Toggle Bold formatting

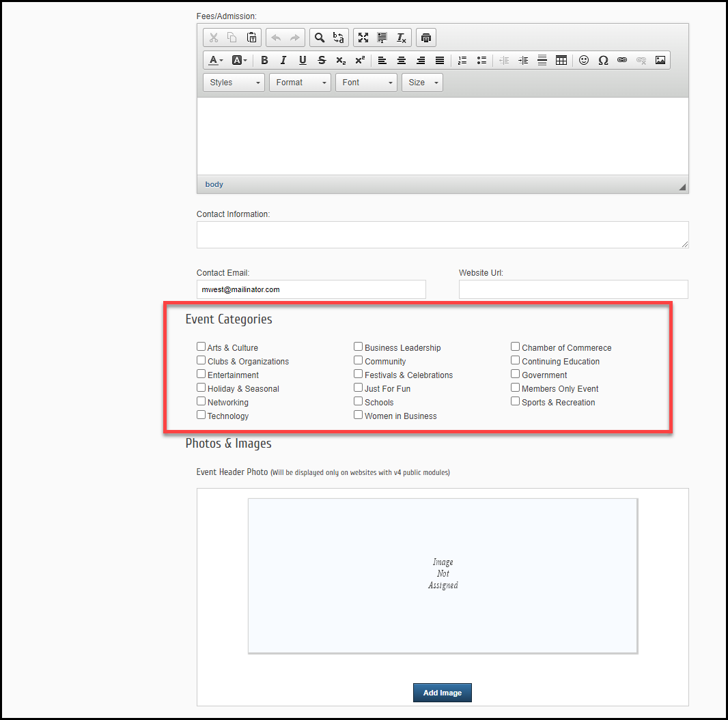click(265, 60)
